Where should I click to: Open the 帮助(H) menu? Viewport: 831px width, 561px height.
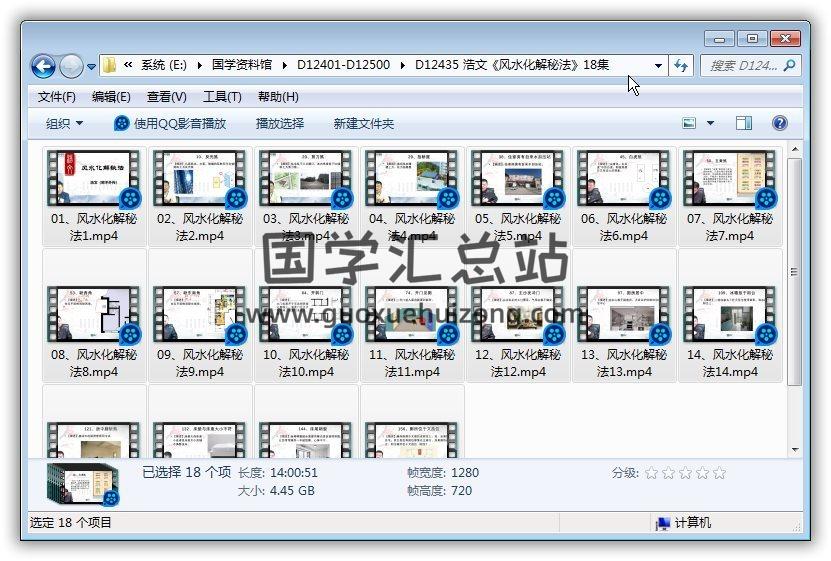coord(278,96)
